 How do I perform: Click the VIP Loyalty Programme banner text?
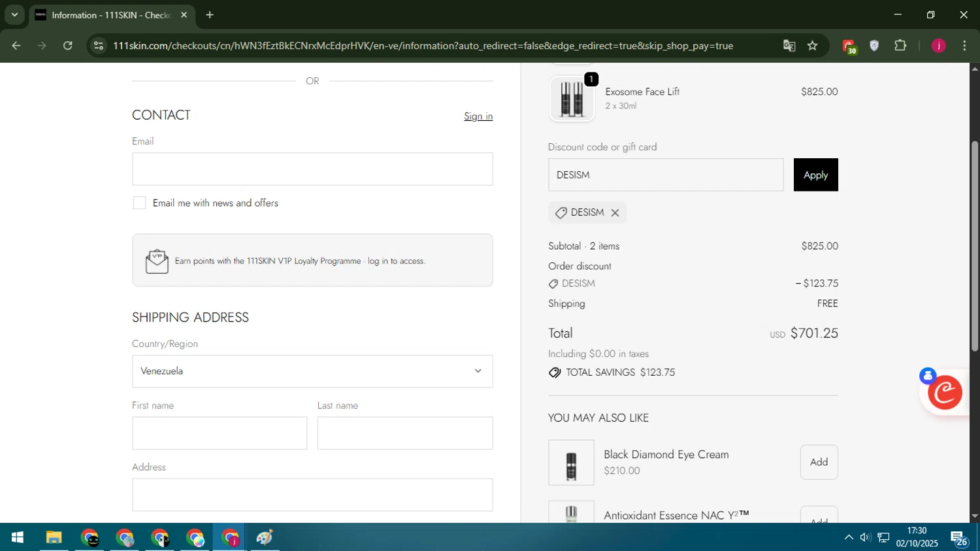[300, 261]
